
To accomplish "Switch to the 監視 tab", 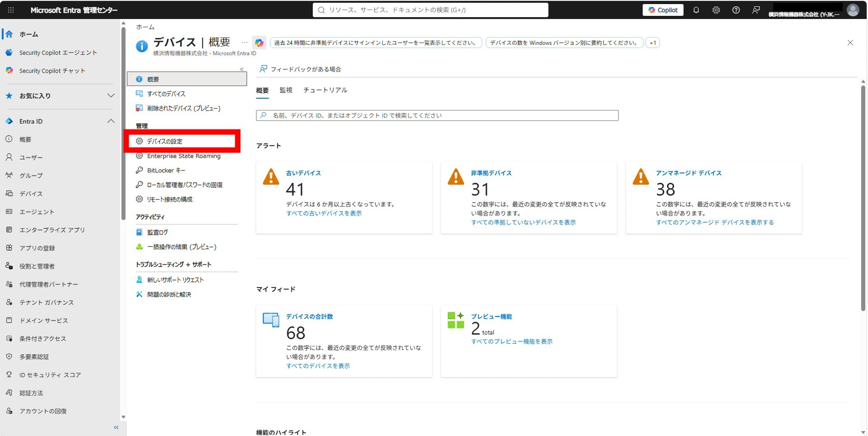I will click(286, 90).
